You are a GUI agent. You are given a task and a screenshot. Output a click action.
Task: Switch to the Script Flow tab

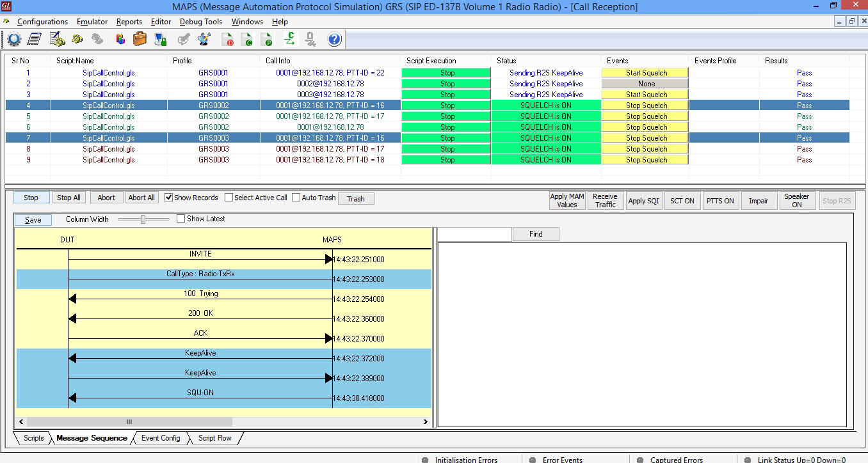[214, 438]
